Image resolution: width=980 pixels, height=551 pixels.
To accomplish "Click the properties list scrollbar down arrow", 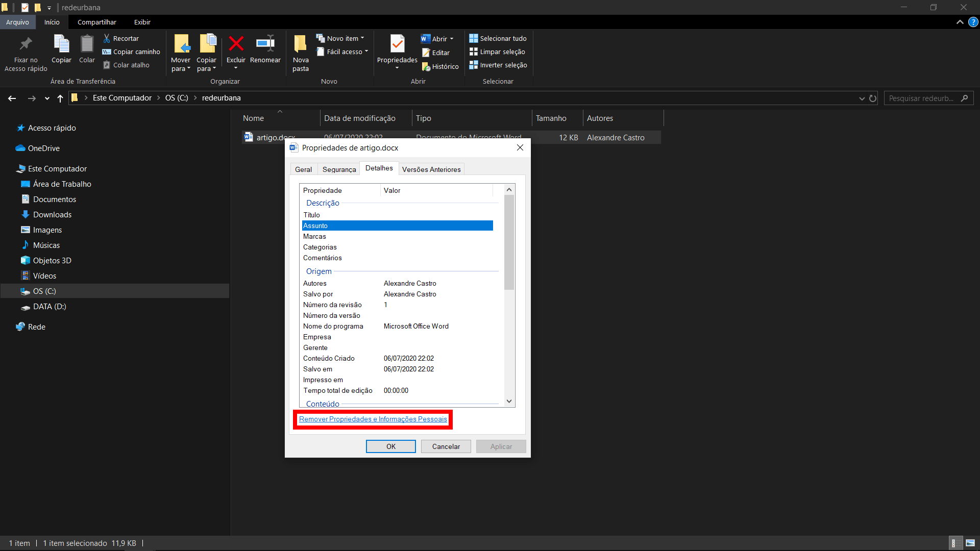I will pos(509,401).
